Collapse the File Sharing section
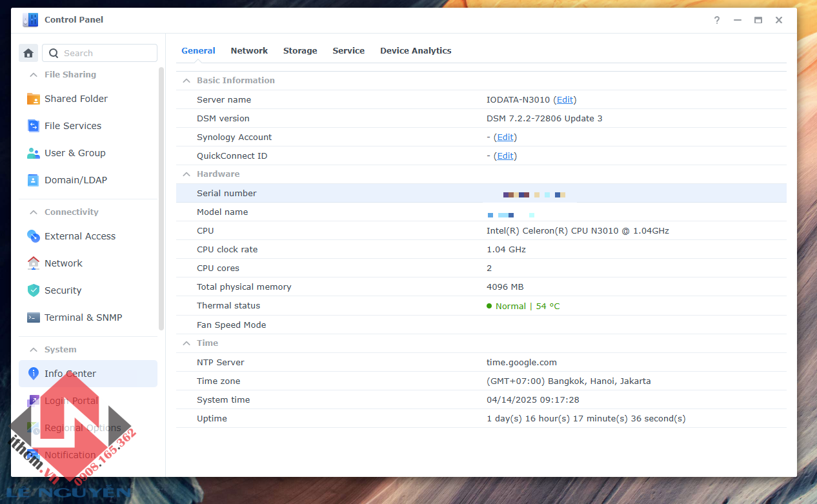 pyautogui.click(x=32, y=75)
